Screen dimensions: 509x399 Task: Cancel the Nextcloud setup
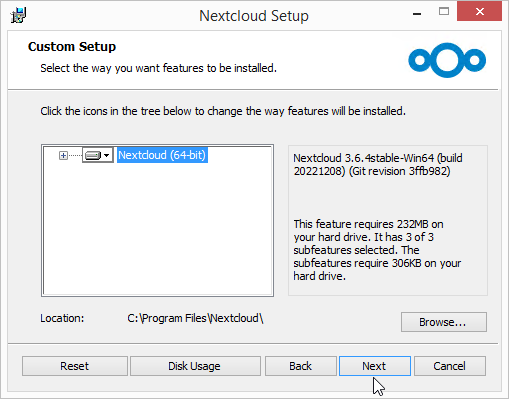pyautogui.click(x=450, y=366)
